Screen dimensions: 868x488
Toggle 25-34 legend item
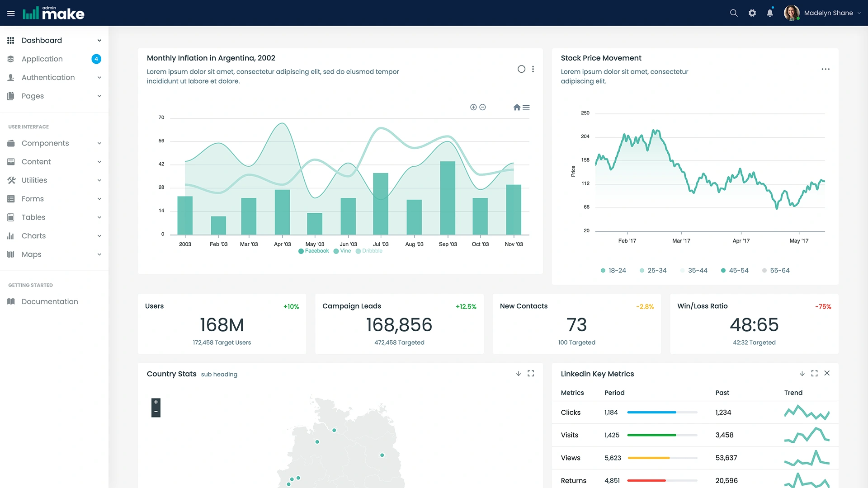[x=653, y=271]
